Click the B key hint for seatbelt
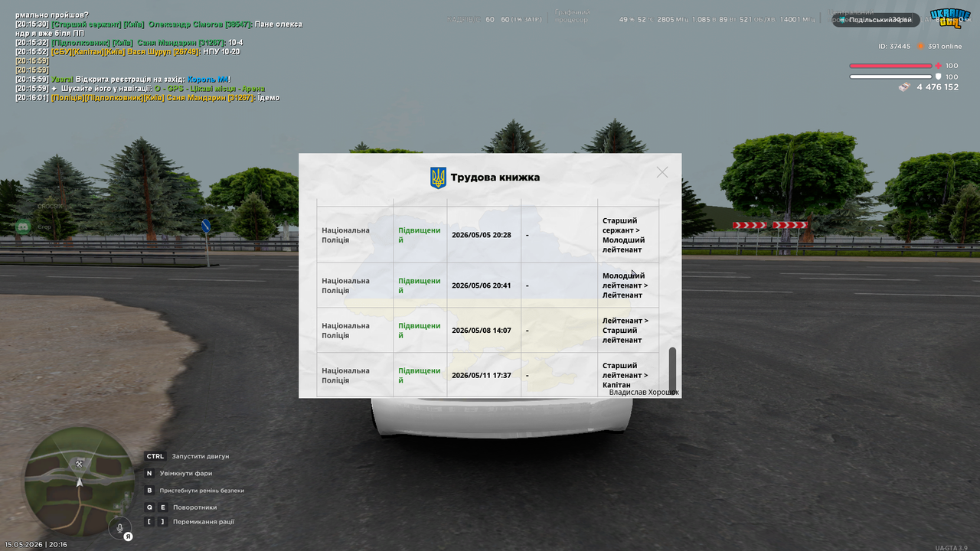The image size is (980, 551). click(x=149, y=490)
